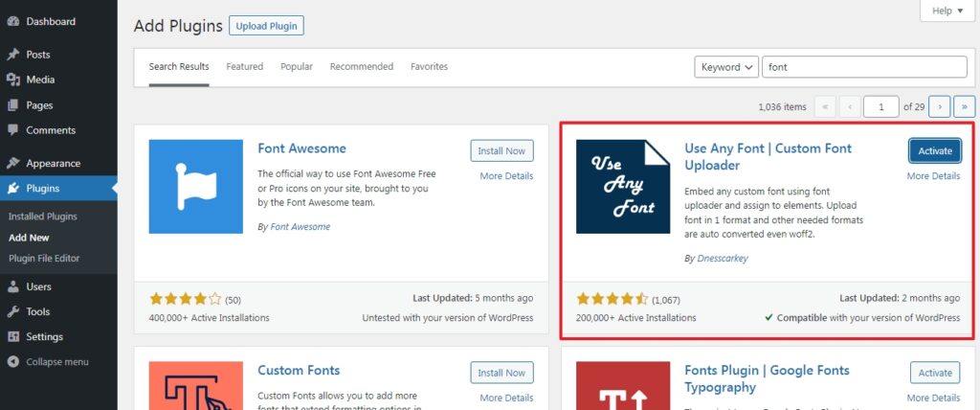Open More Details for Fonts Plugin
Screen dimensions: 980x410
[x=933, y=398]
